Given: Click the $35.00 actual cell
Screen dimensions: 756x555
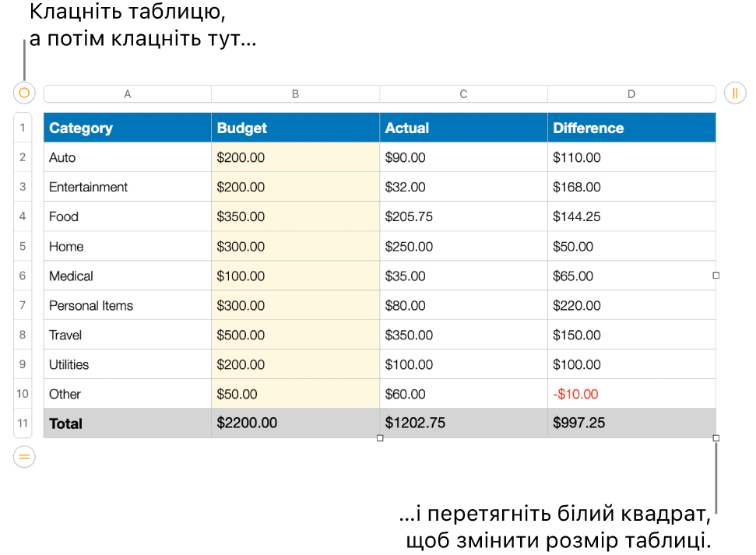Looking at the screenshot, I should click(463, 276).
